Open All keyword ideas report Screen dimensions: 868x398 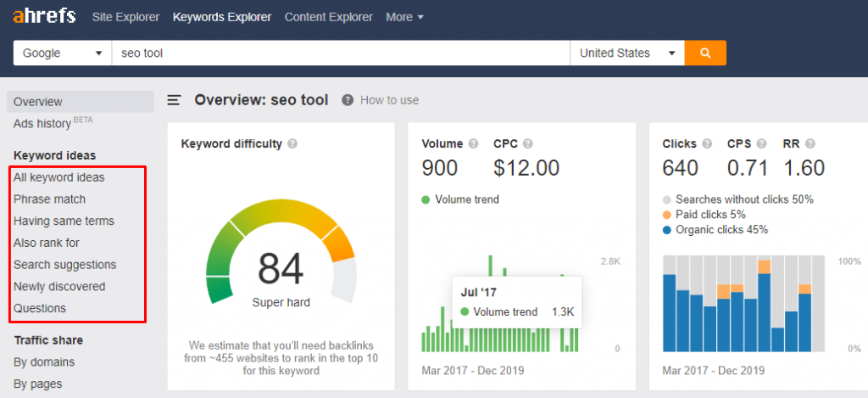click(59, 177)
